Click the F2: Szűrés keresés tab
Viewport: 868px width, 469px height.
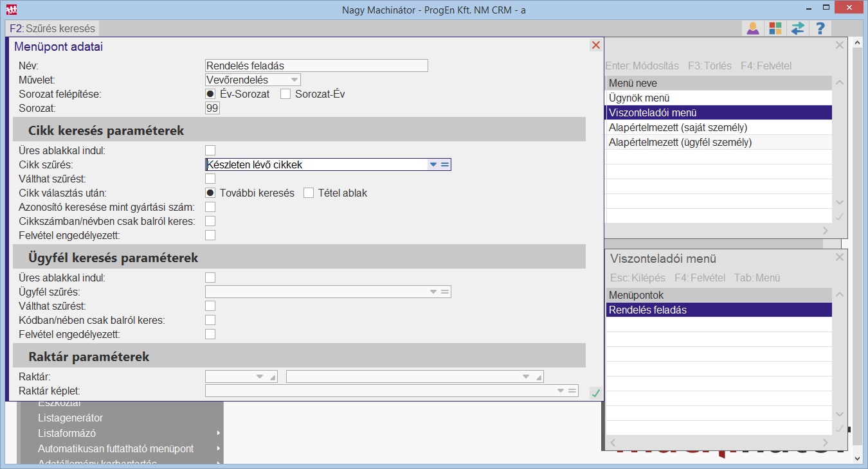(x=53, y=28)
